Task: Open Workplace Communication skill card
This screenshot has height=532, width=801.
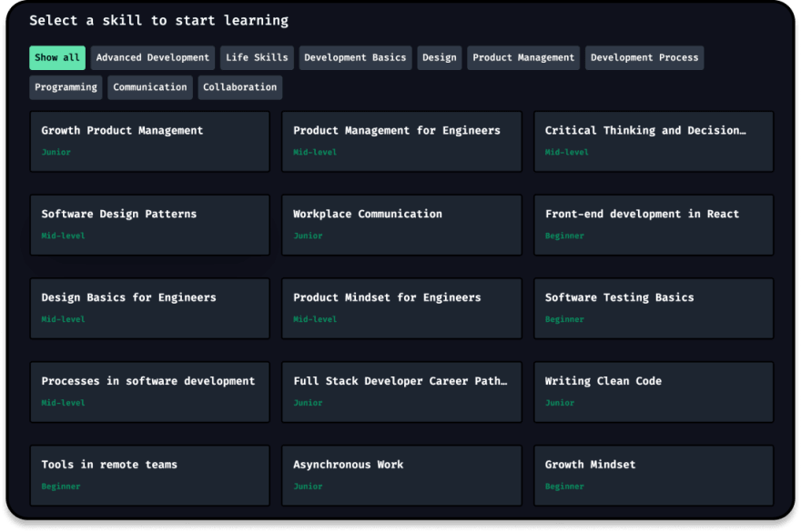Action: 401,226
